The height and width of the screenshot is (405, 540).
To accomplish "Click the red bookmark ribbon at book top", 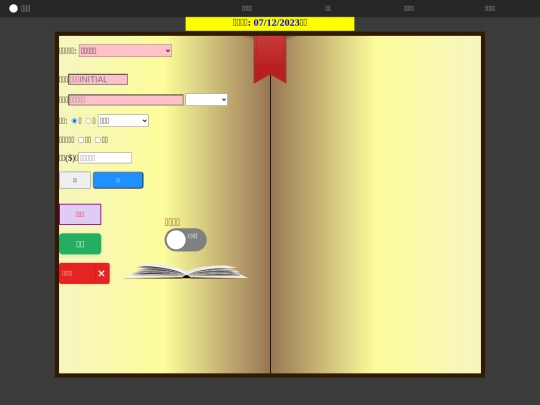I will 270,59.
